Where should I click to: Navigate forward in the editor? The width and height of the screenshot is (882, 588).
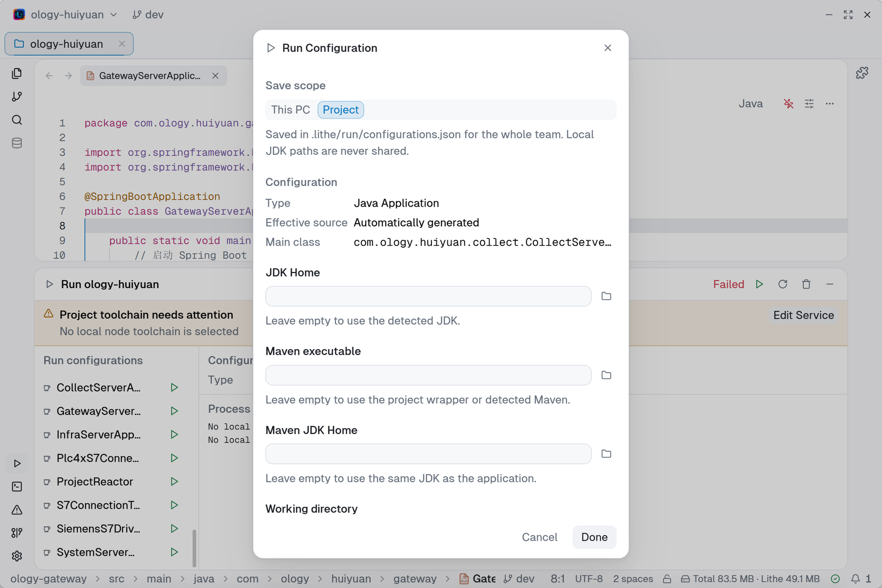[68, 76]
